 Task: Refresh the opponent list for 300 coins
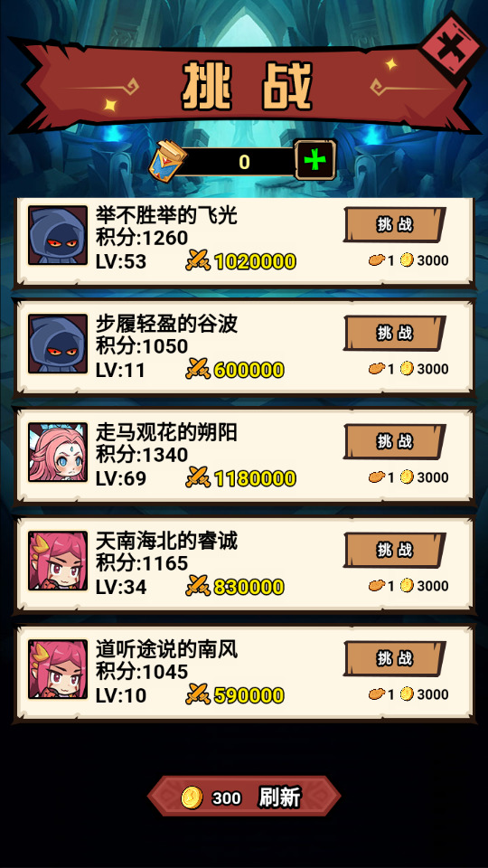tap(244, 796)
